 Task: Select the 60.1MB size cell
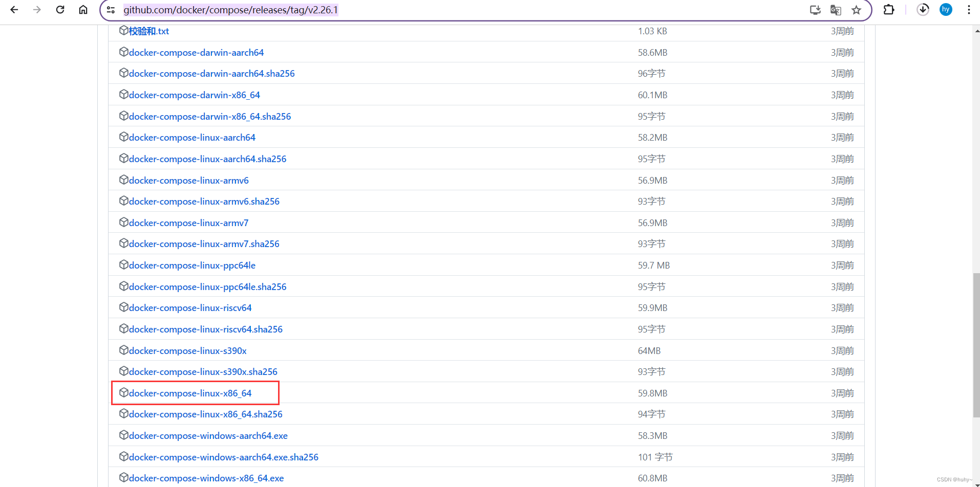(653, 95)
